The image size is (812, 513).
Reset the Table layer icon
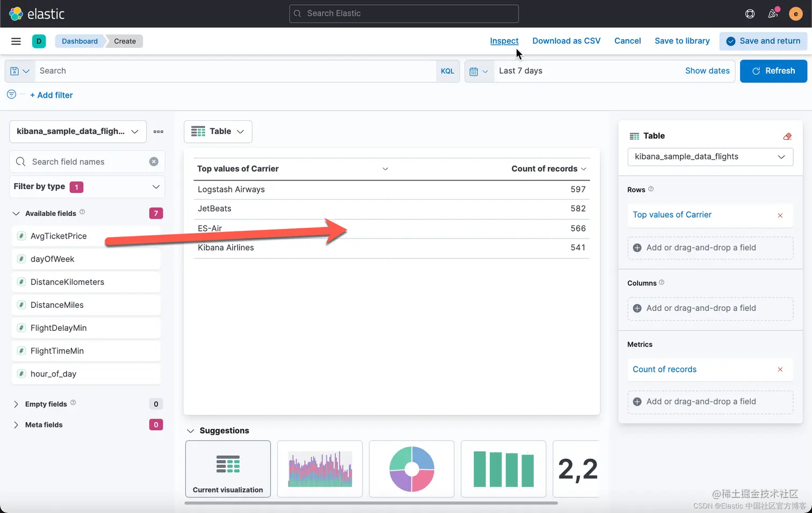coord(787,136)
